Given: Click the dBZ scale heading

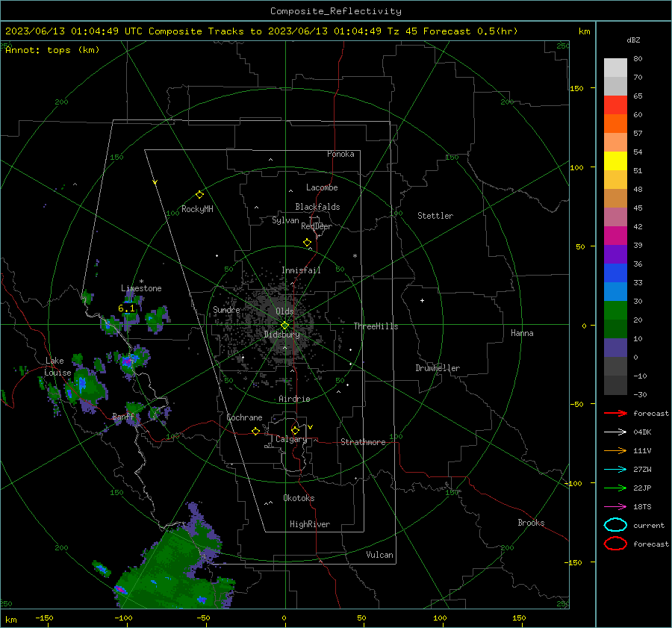Looking at the screenshot, I should (x=633, y=40).
